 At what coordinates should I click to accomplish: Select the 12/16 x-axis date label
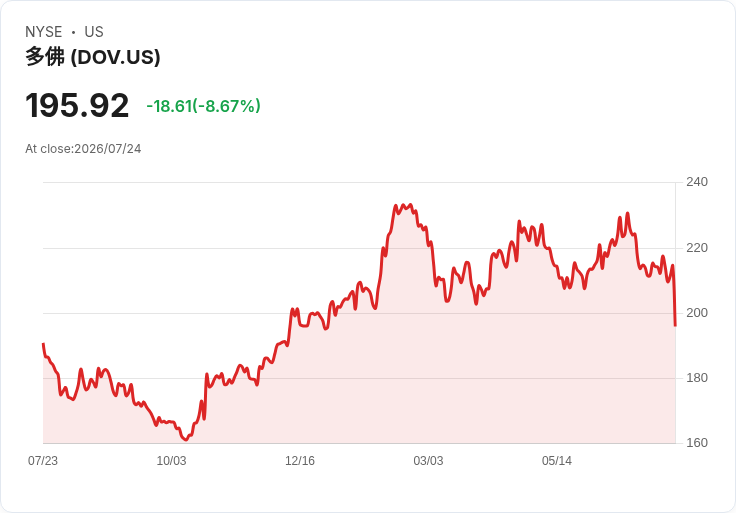point(300,461)
